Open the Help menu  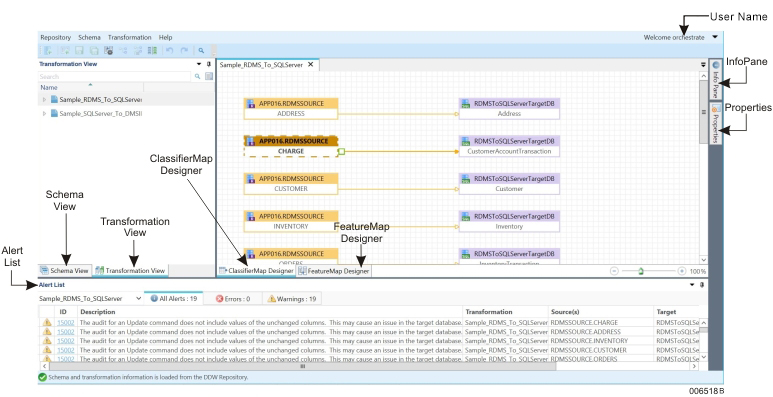(x=166, y=37)
